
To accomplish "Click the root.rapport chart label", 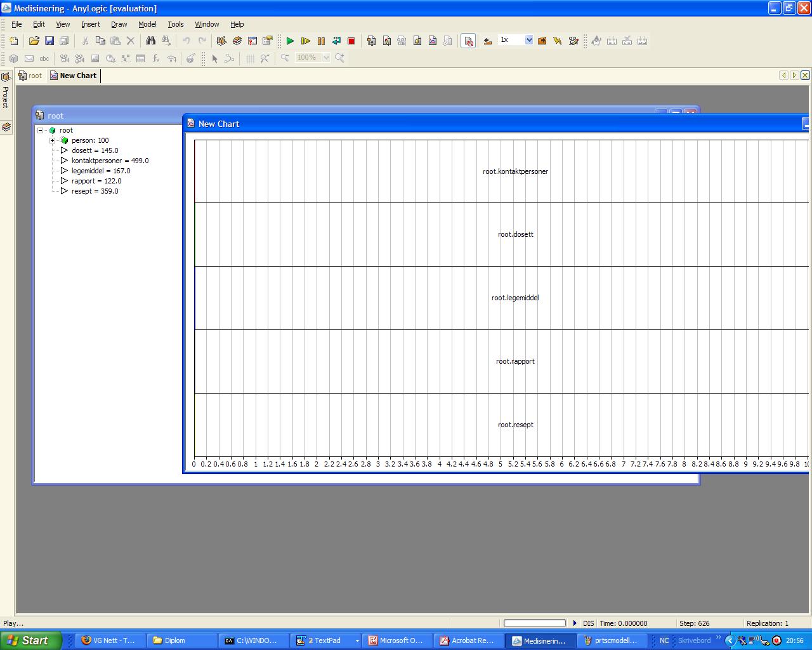I will [x=515, y=361].
